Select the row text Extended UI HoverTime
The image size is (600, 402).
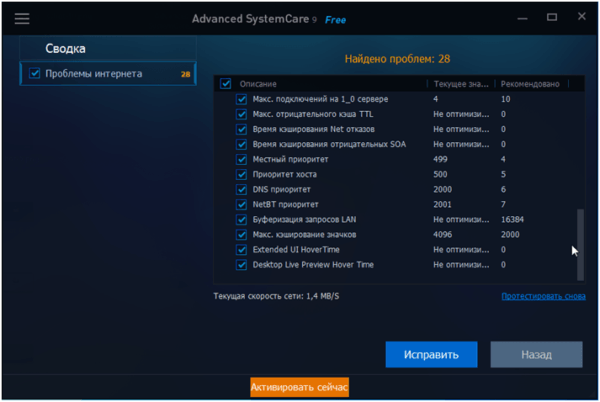[x=296, y=250]
